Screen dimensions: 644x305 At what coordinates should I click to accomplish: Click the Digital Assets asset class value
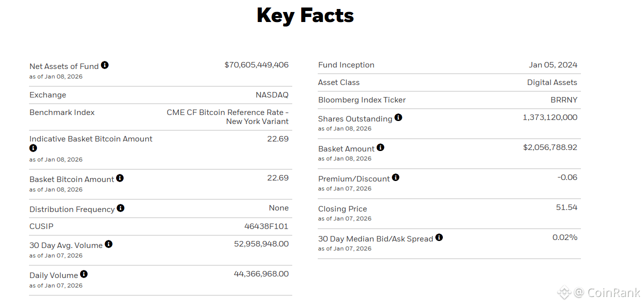552,82
